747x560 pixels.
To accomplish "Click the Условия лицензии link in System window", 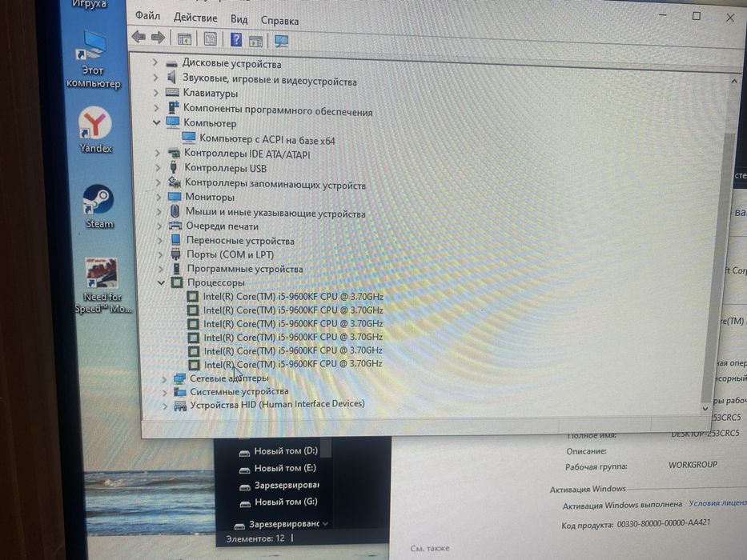I will point(717,503).
